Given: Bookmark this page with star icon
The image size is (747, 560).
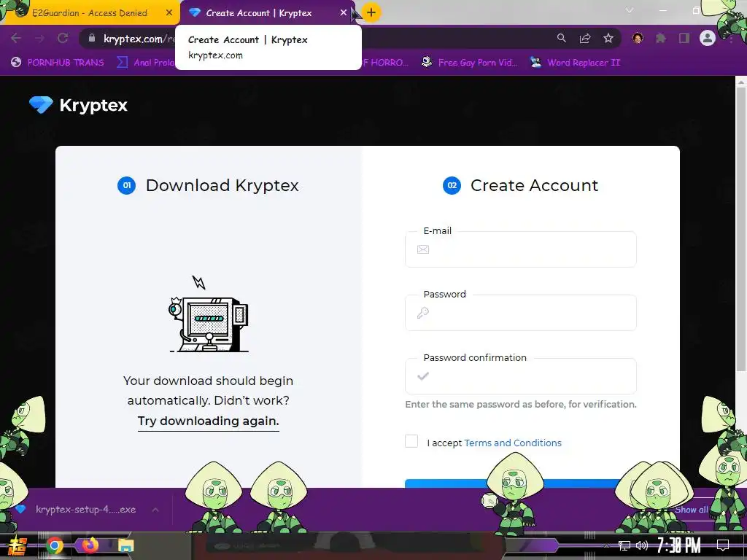Looking at the screenshot, I should pyautogui.click(x=608, y=38).
